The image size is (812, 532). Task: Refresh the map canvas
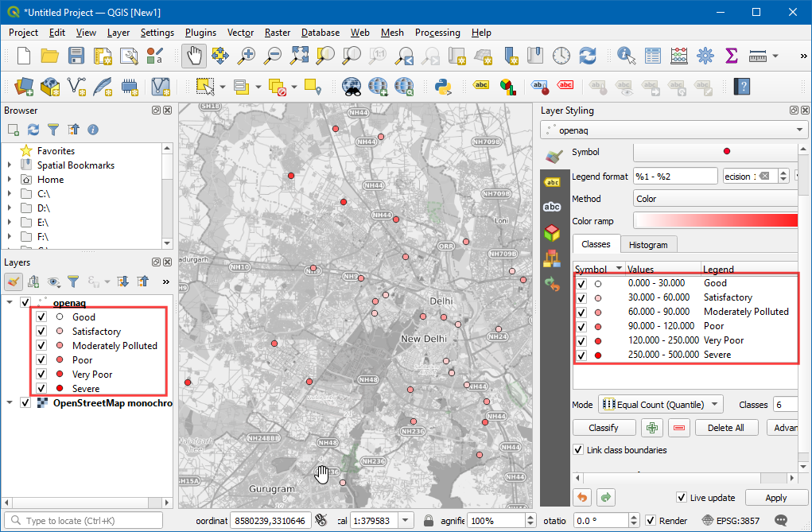(588, 56)
